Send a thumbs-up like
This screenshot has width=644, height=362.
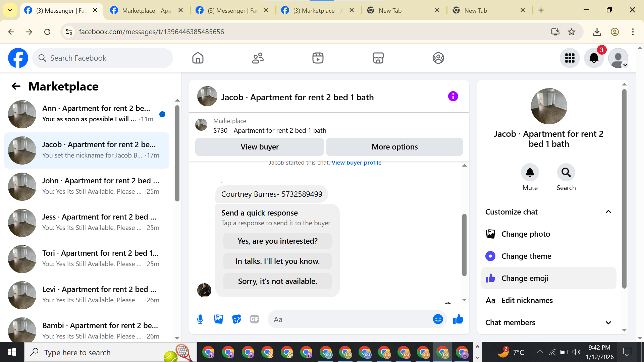[x=458, y=319]
